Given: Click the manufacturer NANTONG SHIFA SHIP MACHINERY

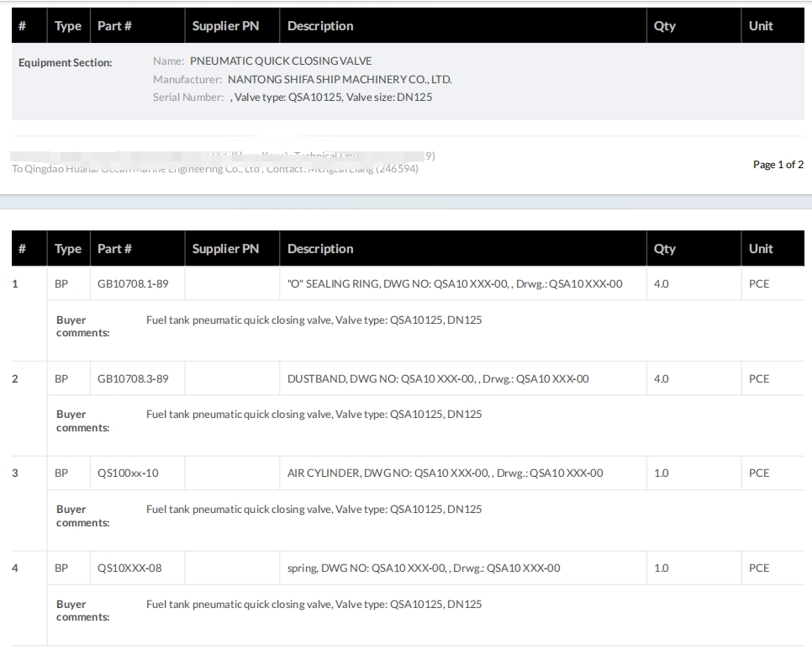Looking at the screenshot, I should click(x=340, y=79).
